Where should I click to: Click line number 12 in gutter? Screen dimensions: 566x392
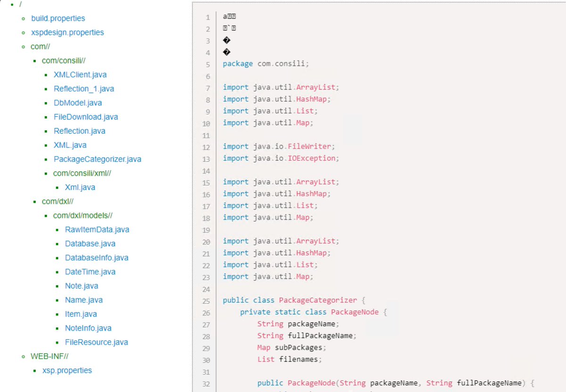[x=206, y=147]
